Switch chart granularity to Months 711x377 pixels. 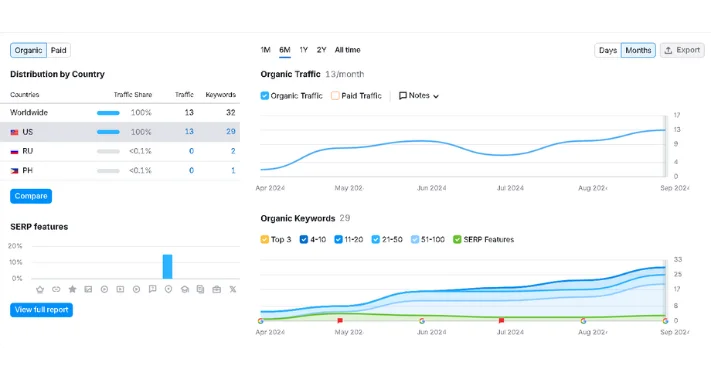638,50
